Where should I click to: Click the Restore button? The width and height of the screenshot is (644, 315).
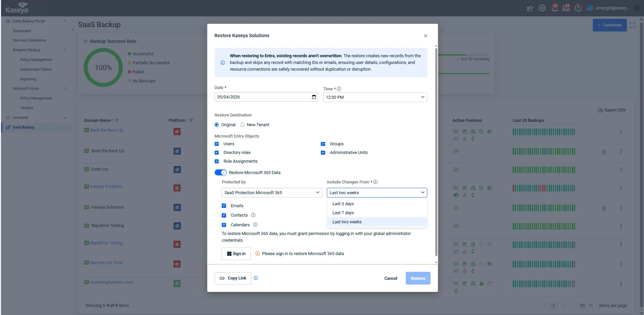point(418,279)
